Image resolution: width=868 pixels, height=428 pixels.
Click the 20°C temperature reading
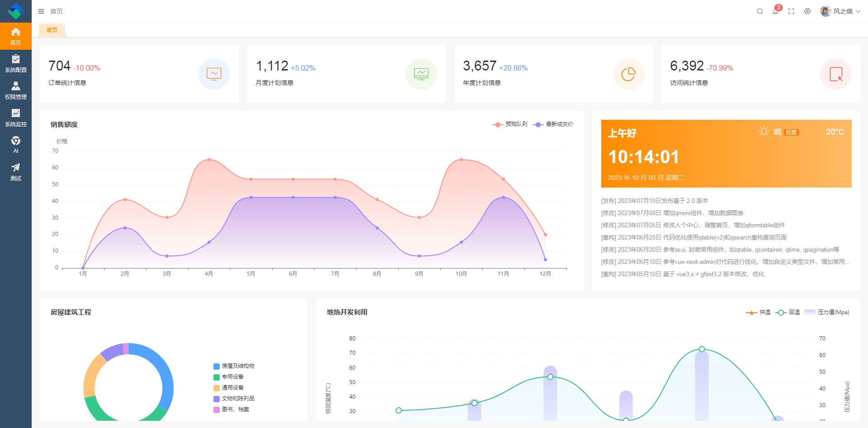(835, 132)
